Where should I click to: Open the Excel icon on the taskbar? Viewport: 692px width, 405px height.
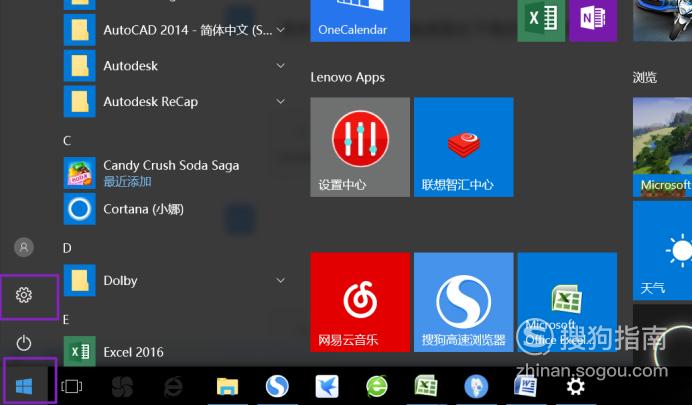[426, 386]
